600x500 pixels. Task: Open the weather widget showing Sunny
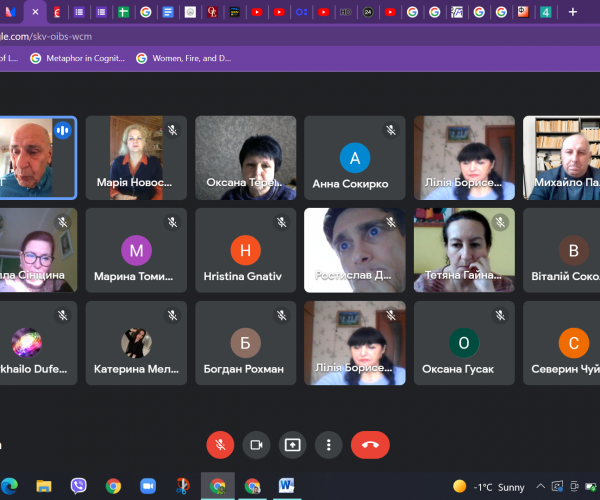pos(489,487)
